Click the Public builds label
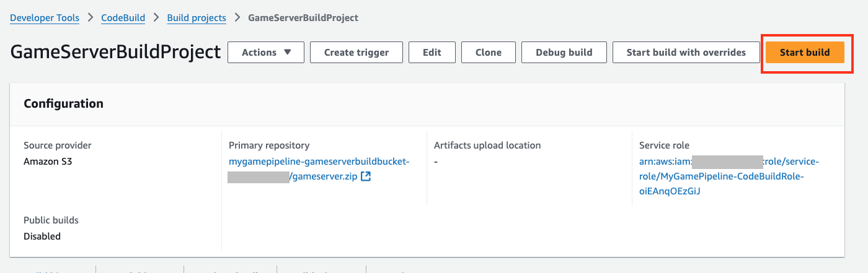This screenshot has width=868, height=273. (x=51, y=220)
